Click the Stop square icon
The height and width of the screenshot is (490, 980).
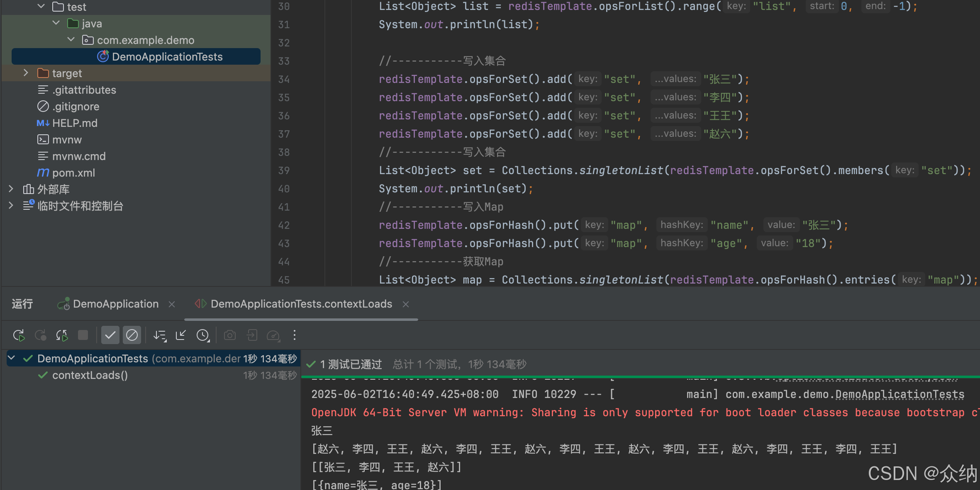tap(83, 335)
